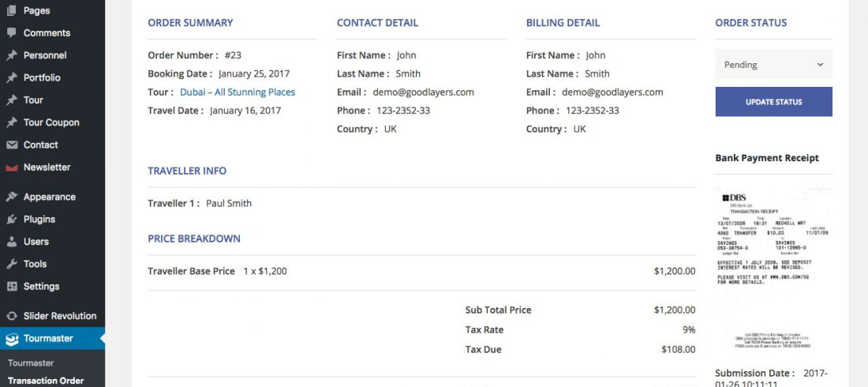
Task: Click the Comments speech bubble icon
Action: (12, 32)
